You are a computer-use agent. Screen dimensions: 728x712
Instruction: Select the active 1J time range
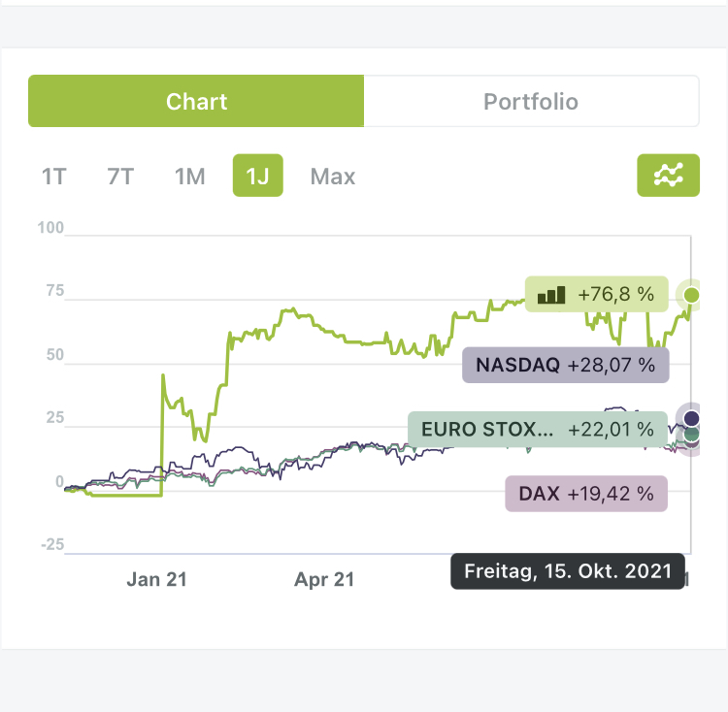point(258,177)
